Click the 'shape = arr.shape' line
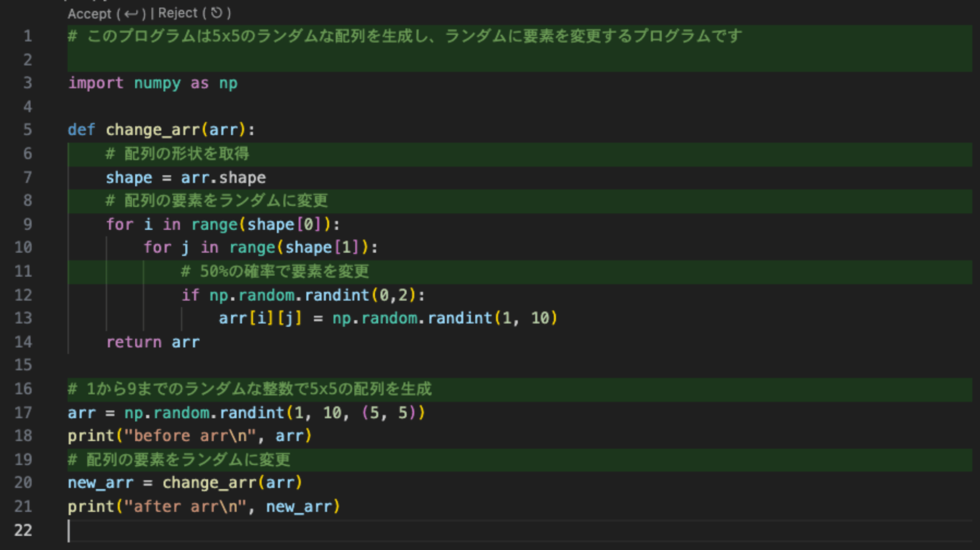The height and width of the screenshot is (550, 980). (x=186, y=177)
